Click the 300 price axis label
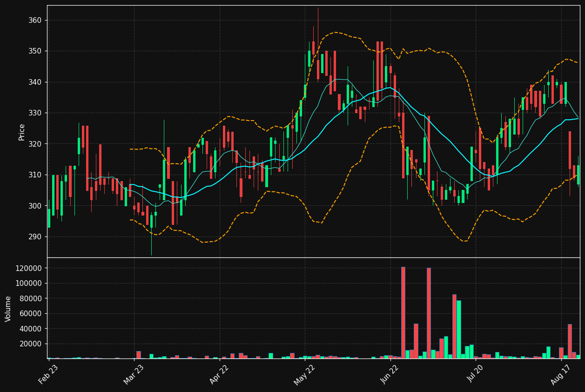This screenshot has height=392, width=585. 35,206
